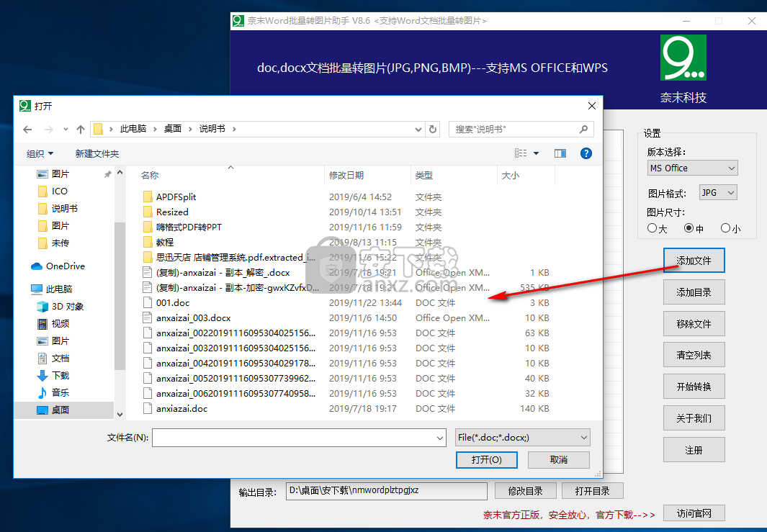The width and height of the screenshot is (767, 532).
Task: Select (复制)-anxaizai - 副本_解密_.docx file
Action: tap(223, 272)
